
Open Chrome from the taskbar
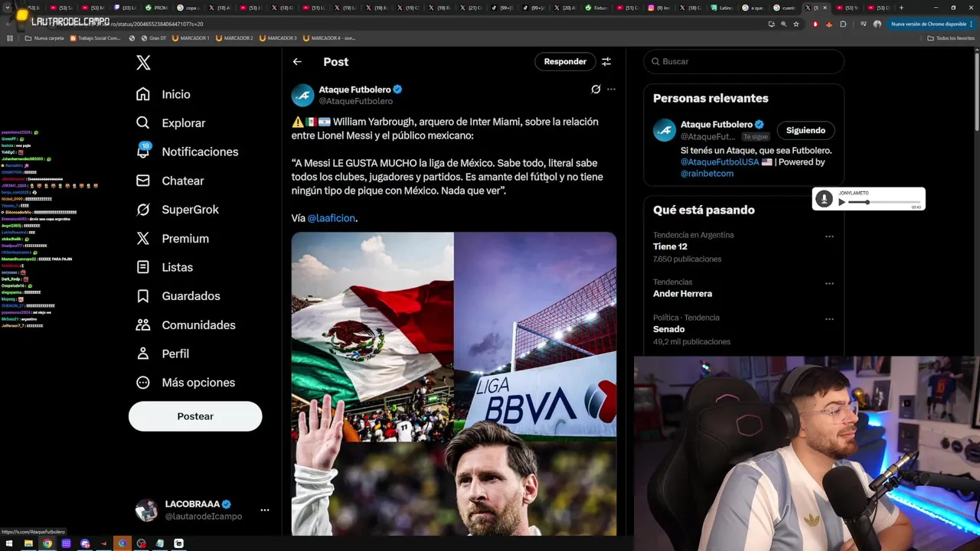pyautogui.click(x=47, y=543)
